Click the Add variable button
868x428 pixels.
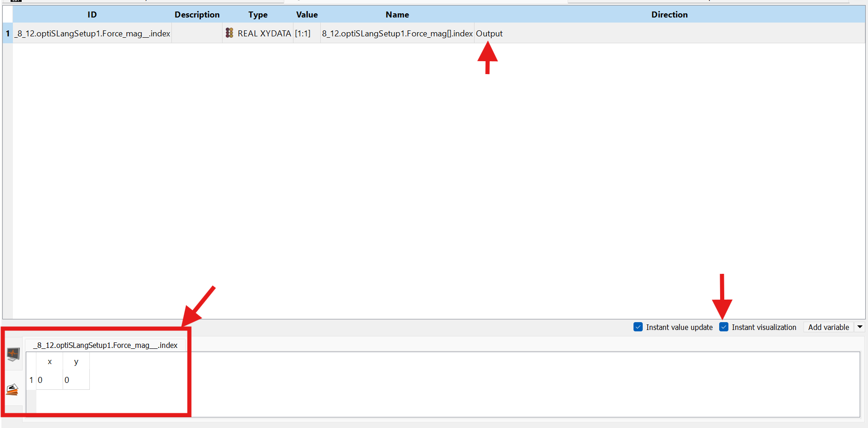point(828,327)
